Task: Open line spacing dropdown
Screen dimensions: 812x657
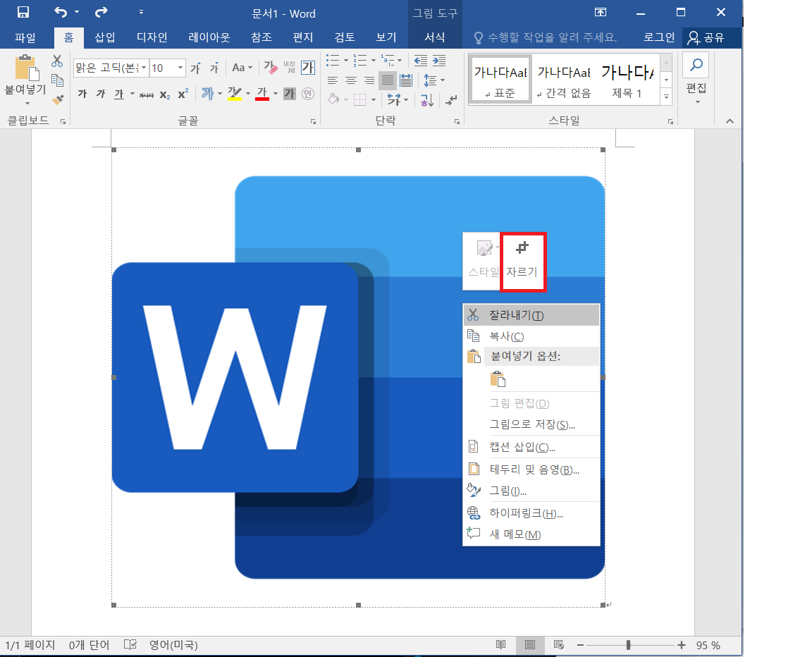Action: click(434, 80)
